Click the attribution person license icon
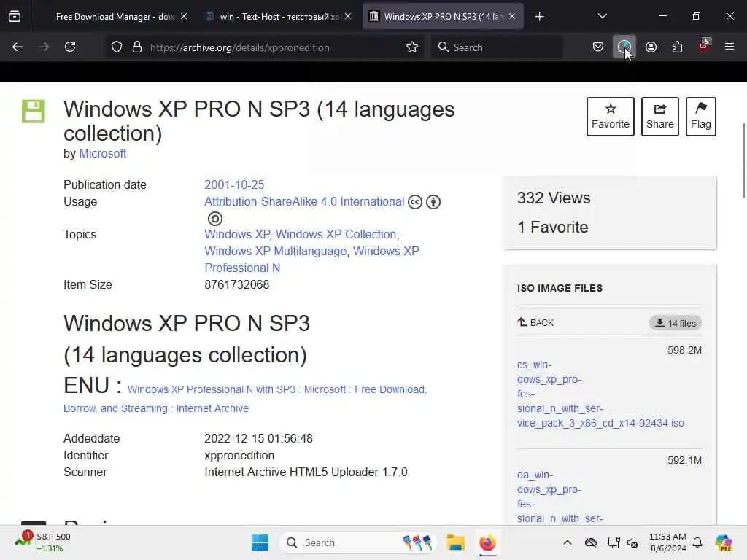 [x=433, y=202]
